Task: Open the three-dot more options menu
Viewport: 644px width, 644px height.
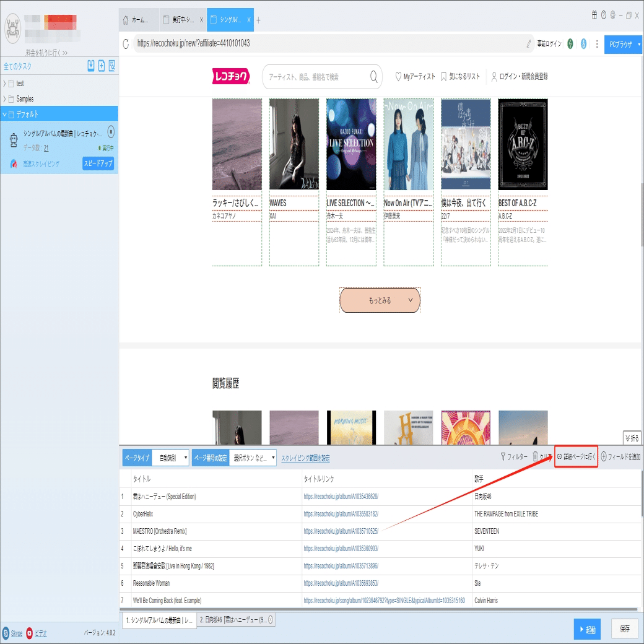Action: (597, 43)
